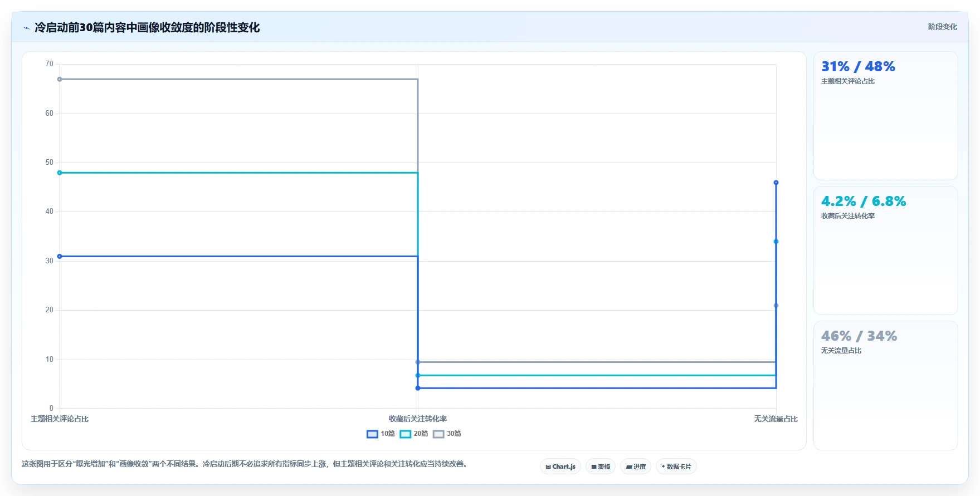Image resolution: width=980 pixels, height=496 pixels.
Task: Click the y-axis tick label 70
Action: tap(50, 64)
